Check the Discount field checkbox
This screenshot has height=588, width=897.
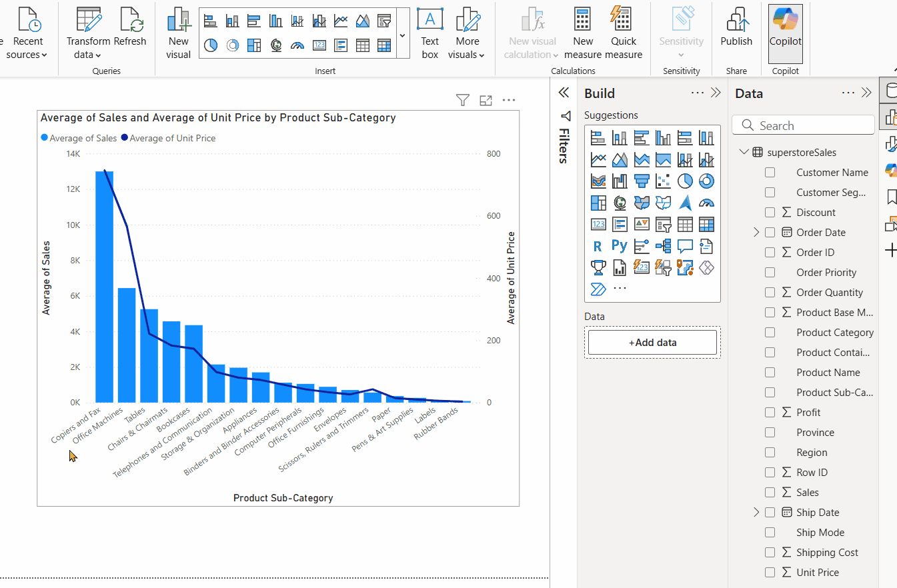[770, 212]
